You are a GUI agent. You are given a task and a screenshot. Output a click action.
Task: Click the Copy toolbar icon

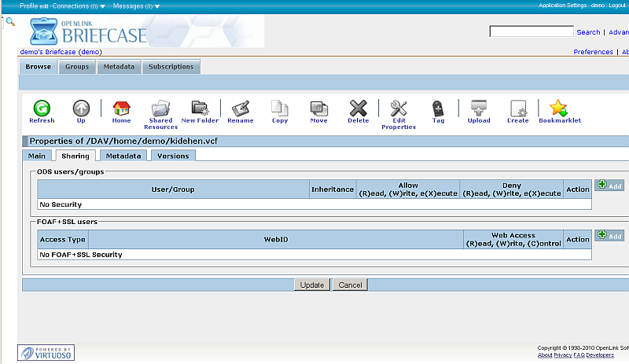pyautogui.click(x=280, y=108)
